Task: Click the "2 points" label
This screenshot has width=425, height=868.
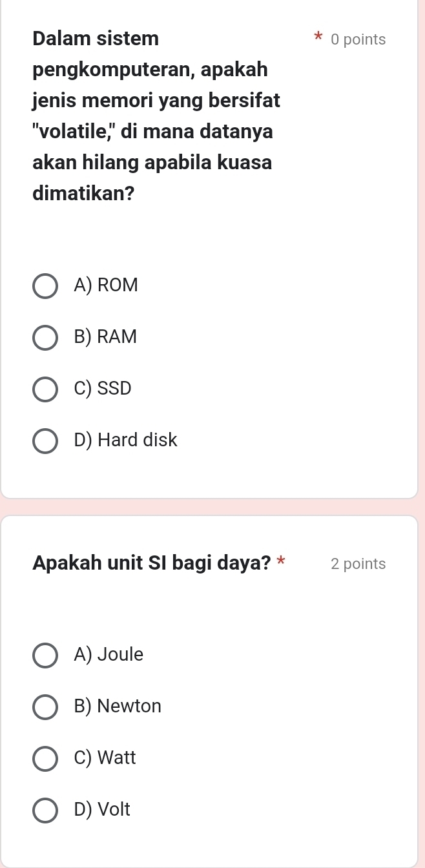Action: pyautogui.click(x=357, y=564)
